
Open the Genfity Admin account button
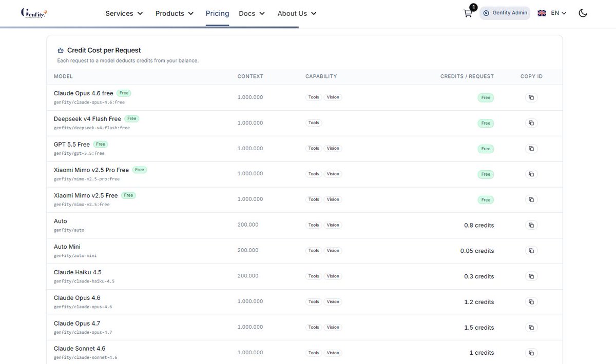click(505, 13)
